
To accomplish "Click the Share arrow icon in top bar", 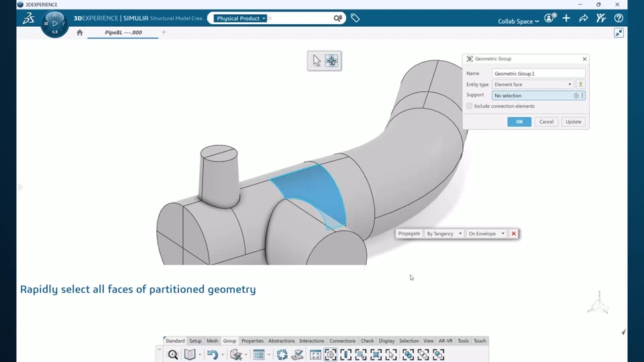I will click(x=583, y=18).
